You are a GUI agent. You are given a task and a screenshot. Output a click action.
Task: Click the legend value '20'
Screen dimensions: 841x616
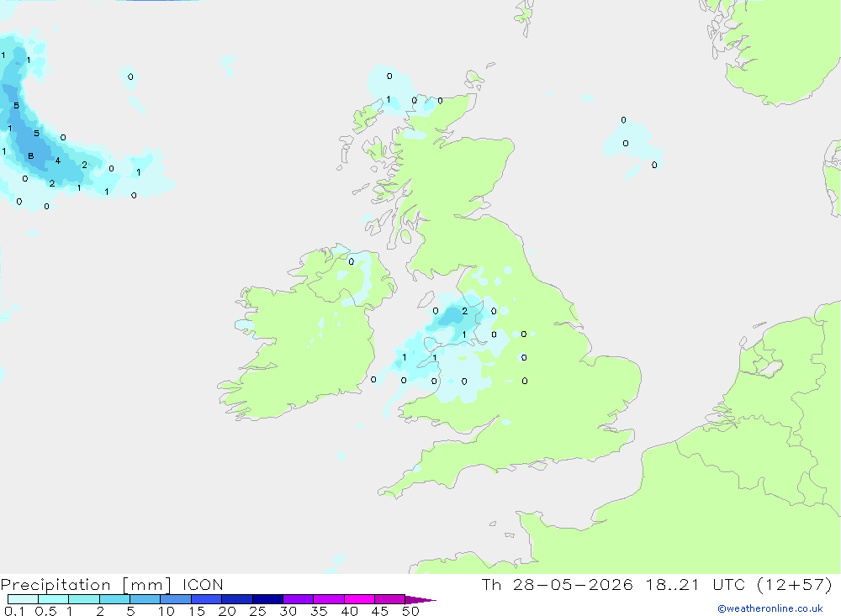point(227,611)
